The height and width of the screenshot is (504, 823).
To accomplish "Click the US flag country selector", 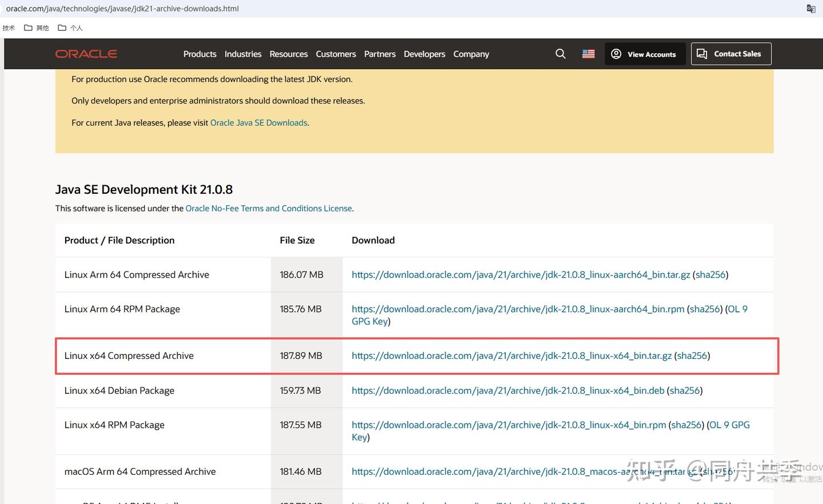I will [588, 54].
